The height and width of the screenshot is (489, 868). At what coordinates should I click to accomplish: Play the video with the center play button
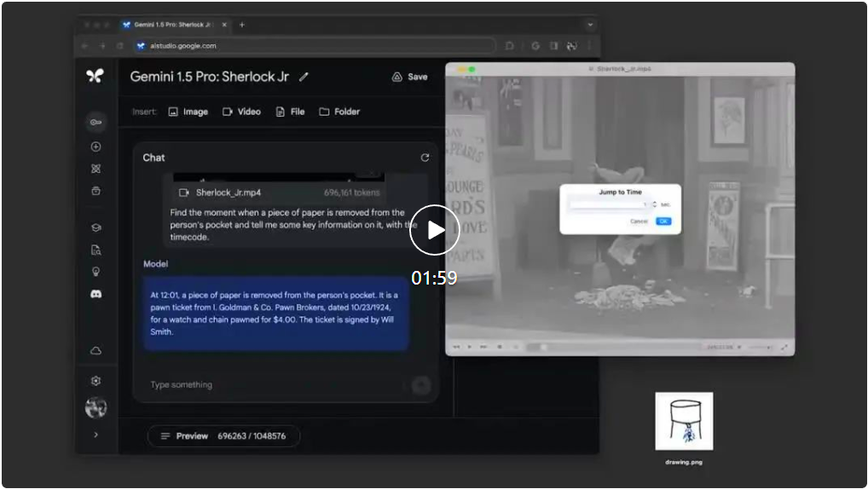434,230
